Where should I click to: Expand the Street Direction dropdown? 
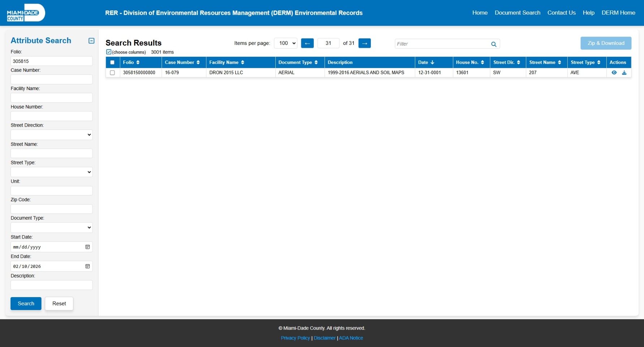(52, 135)
